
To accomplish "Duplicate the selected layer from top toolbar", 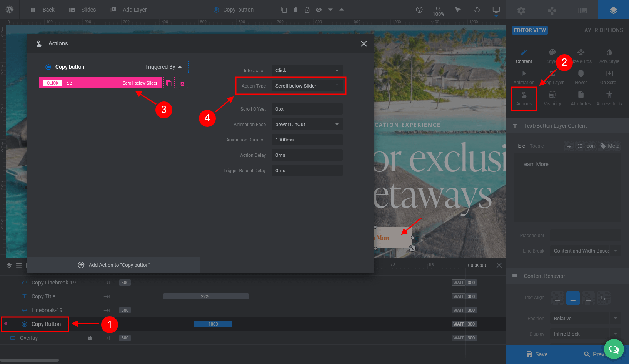I will click(284, 10).
